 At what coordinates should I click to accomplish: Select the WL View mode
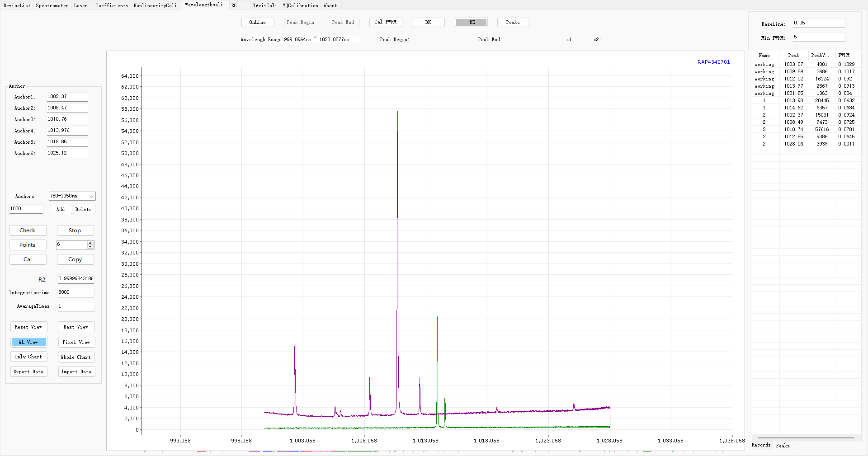coord(28,342)
